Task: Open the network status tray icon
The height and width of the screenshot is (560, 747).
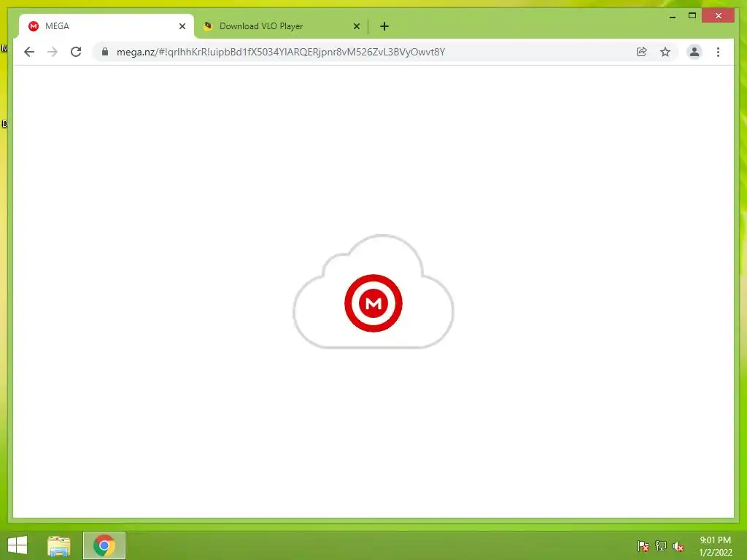Action: (661, 546)
